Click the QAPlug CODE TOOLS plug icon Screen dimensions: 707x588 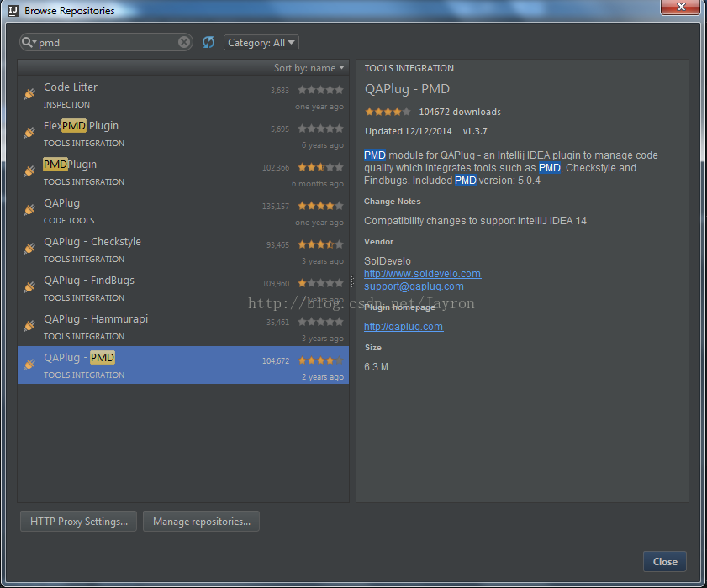(29, 210)
